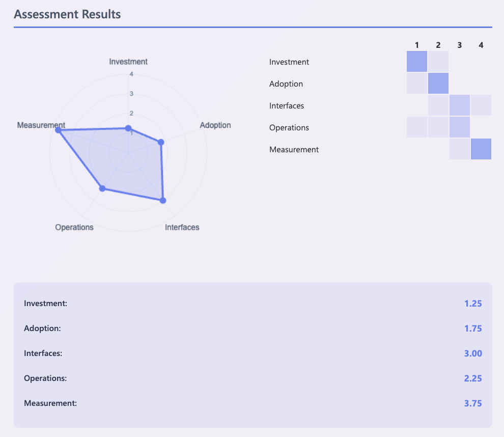Click heatmap column header 4
Image resolution: width=504 pixels, height=437 pixels.
click(x=481, y=45)
